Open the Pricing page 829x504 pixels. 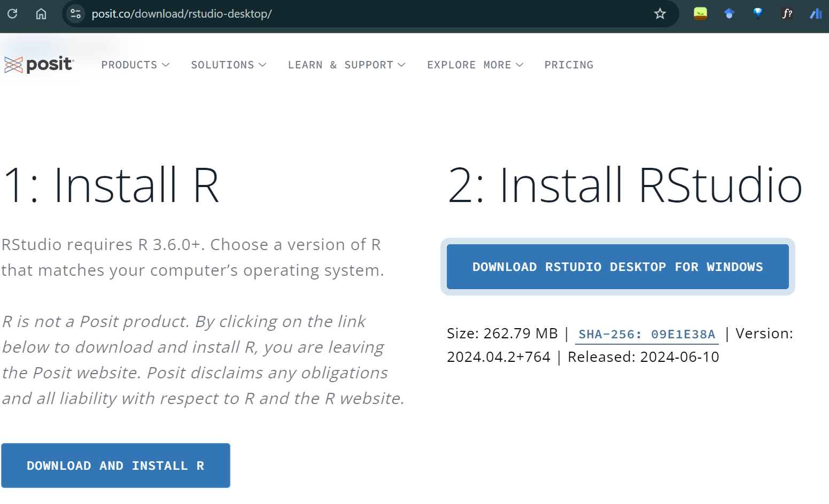click(x=569, y=65)
